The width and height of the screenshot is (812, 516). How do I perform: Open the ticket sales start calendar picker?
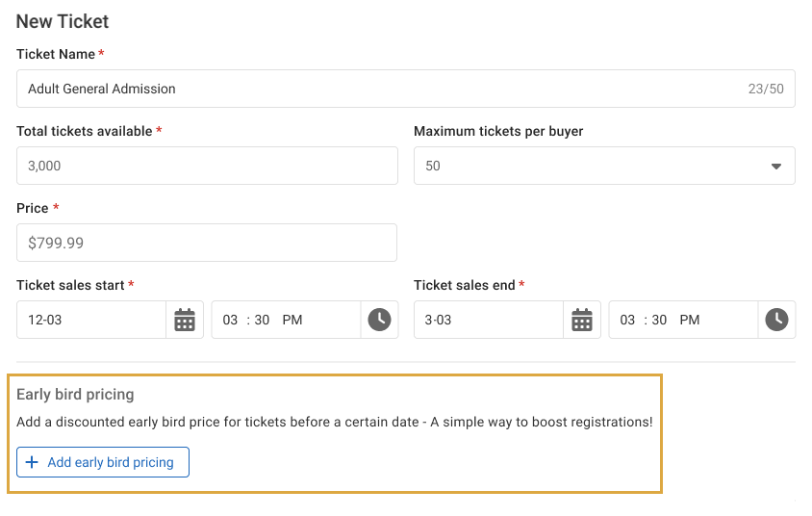coord(185,320)
